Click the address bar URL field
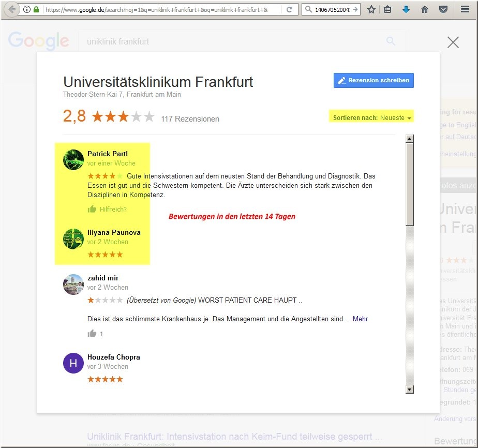Screen dimensions: 478x448 (160, 9)
